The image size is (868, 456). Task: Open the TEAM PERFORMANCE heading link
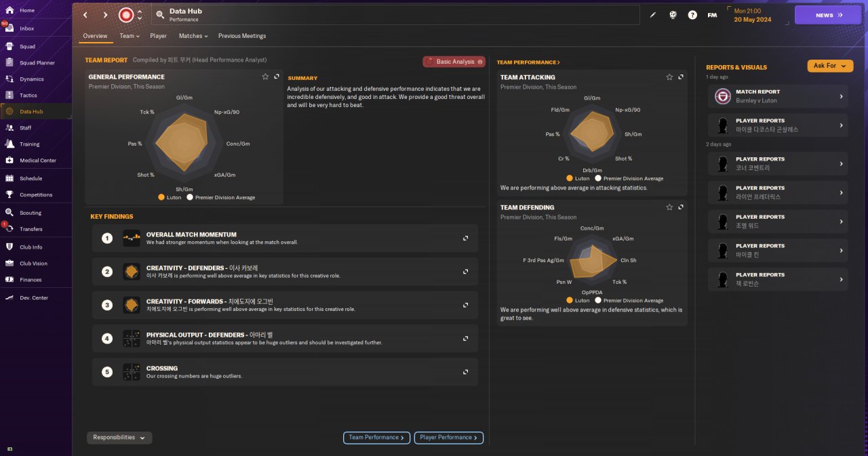pos(528,62)
